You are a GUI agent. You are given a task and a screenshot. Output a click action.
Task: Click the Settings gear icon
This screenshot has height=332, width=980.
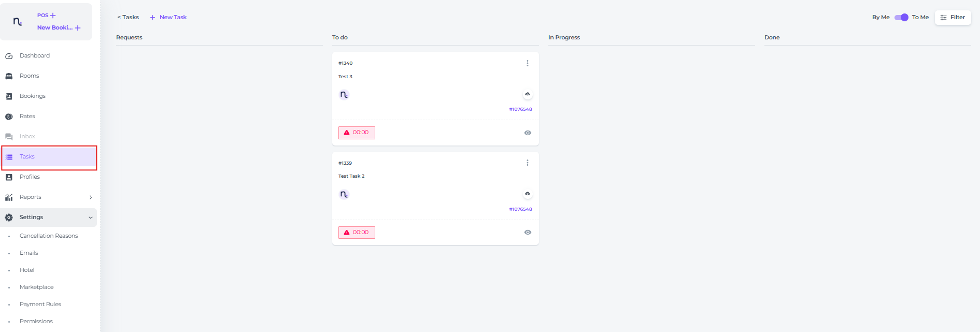click(9, 218)
